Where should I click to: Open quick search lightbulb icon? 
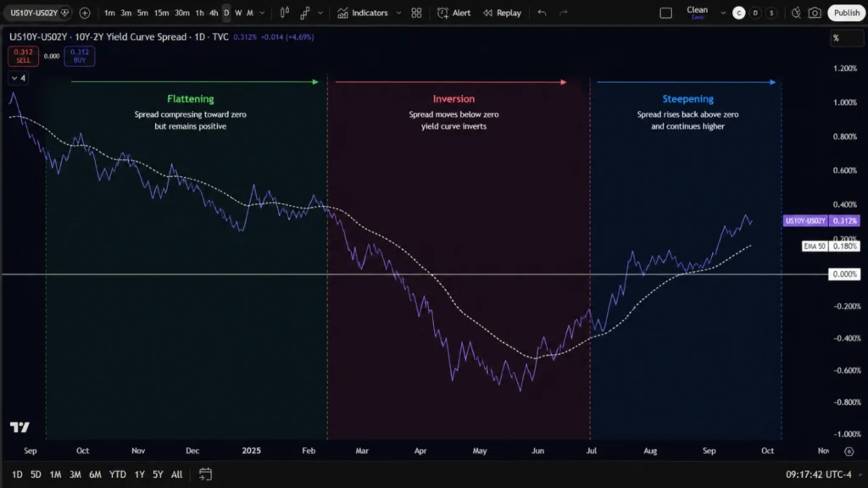pyautogui.click(x=796, y=13)
